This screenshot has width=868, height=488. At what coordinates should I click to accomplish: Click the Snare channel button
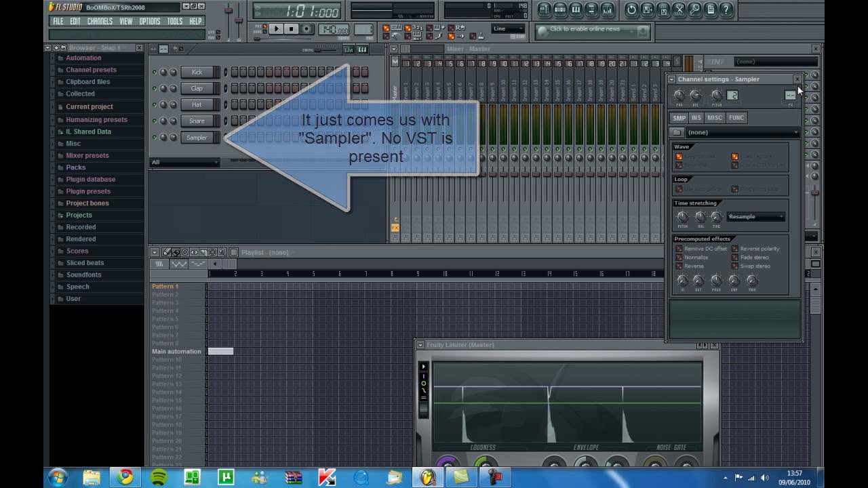click(197, 121)
